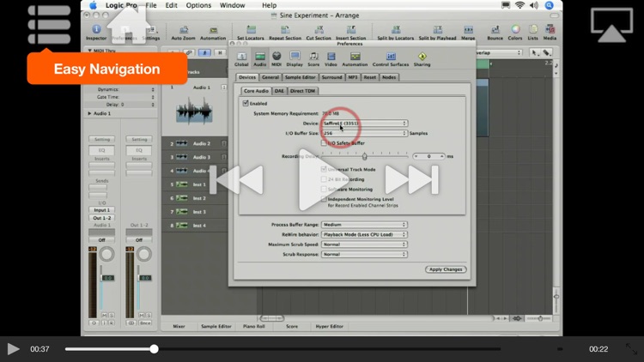Open the File menu

151,5
